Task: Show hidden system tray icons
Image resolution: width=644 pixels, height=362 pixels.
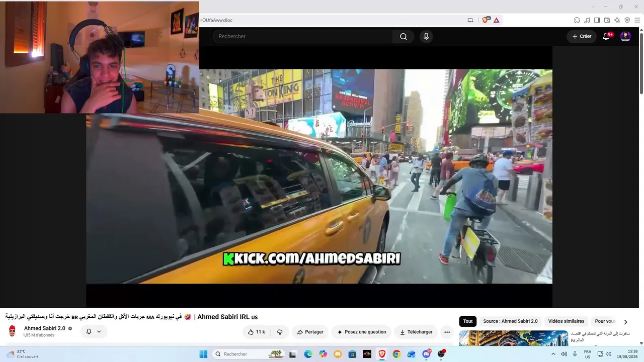Action: point(553,354)
